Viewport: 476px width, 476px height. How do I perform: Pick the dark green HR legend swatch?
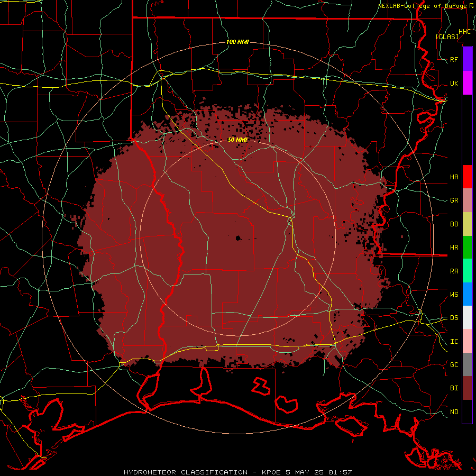[x=467, y=248]
